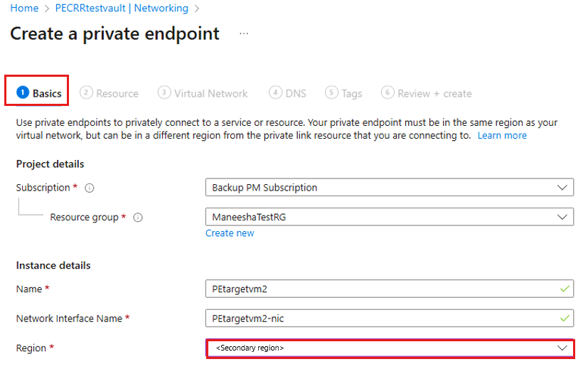Click the Name field valid checkmark
Viewport: 588px width, 369px height.
tap(565, 289)
